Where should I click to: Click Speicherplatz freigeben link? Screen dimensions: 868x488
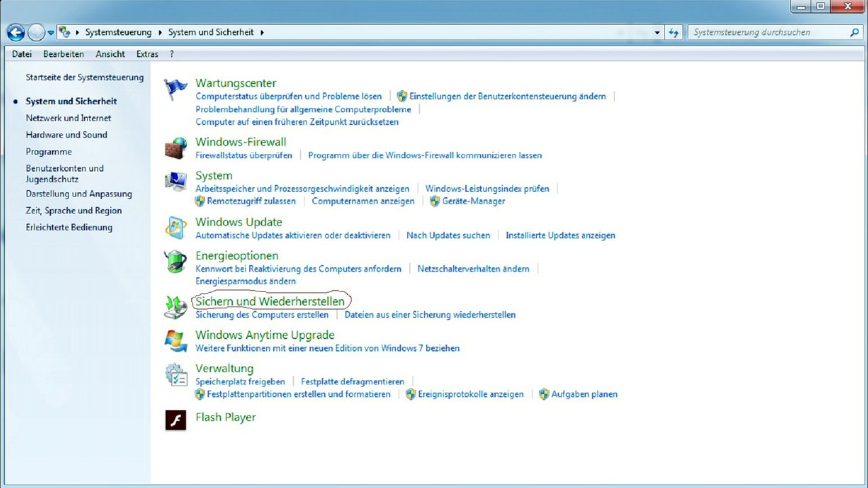tap(240, 382)
